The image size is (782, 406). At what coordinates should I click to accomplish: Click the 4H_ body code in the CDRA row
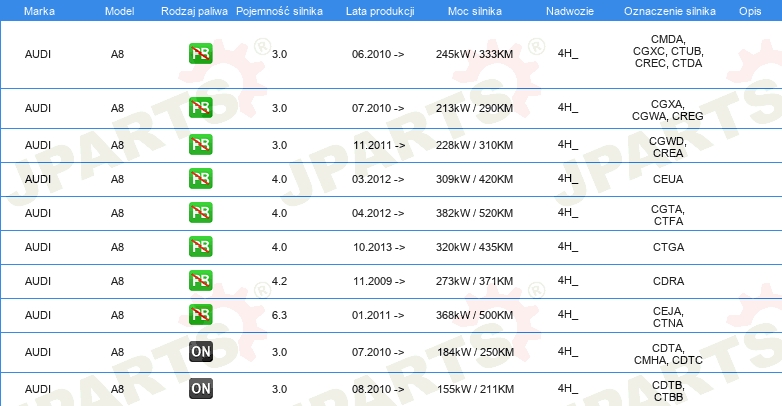pyautogui.click(x=568, y=280)
